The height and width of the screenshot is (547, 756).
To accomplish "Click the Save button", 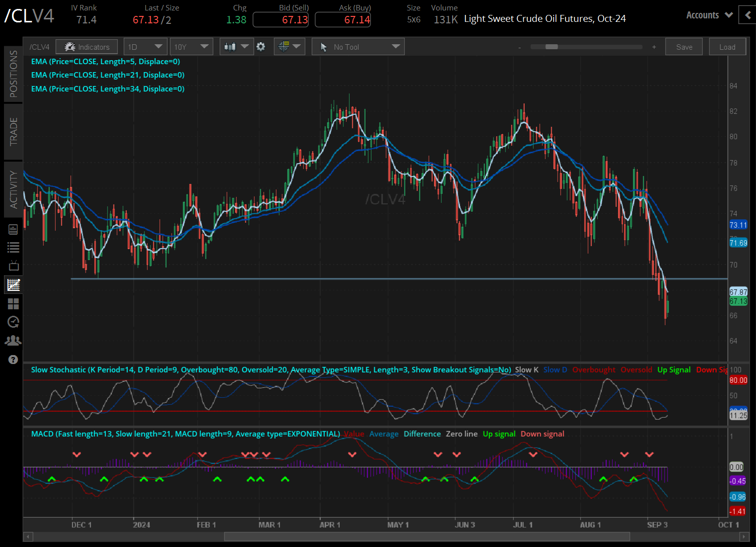I will tap(684, 47).
